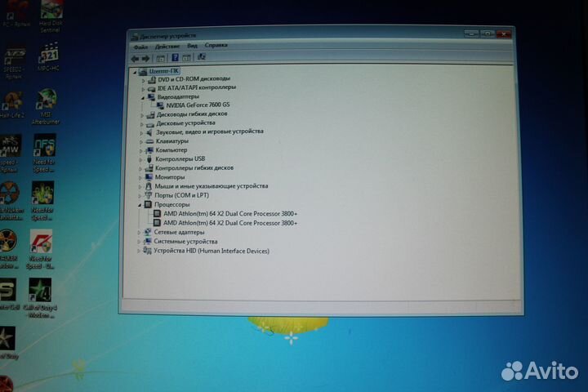
Task: Click the USB plug icon of Контроллеры USB
Action: (149, 159)
